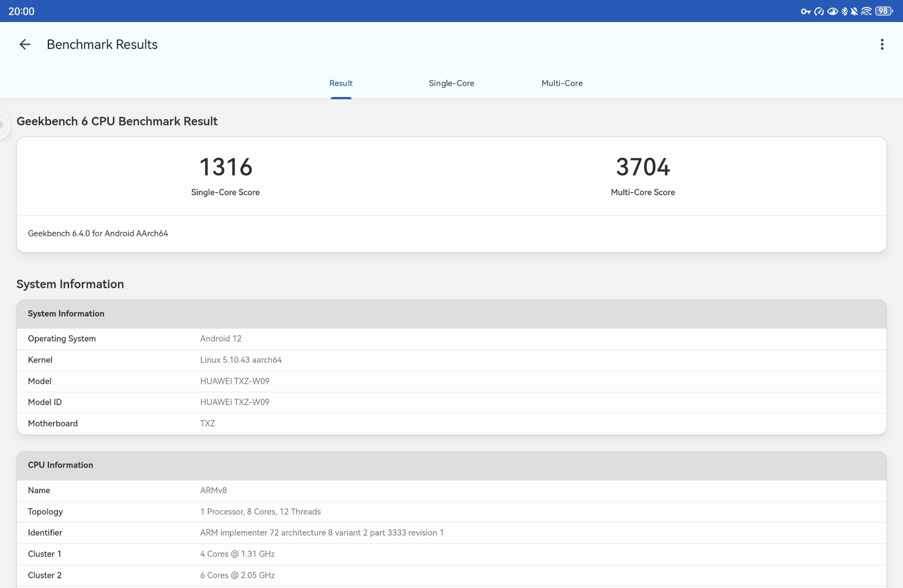The height and width of the screenshot is (588, 903).
Task: Click the Bluetooth status icon
Action: tap(844, 11)
